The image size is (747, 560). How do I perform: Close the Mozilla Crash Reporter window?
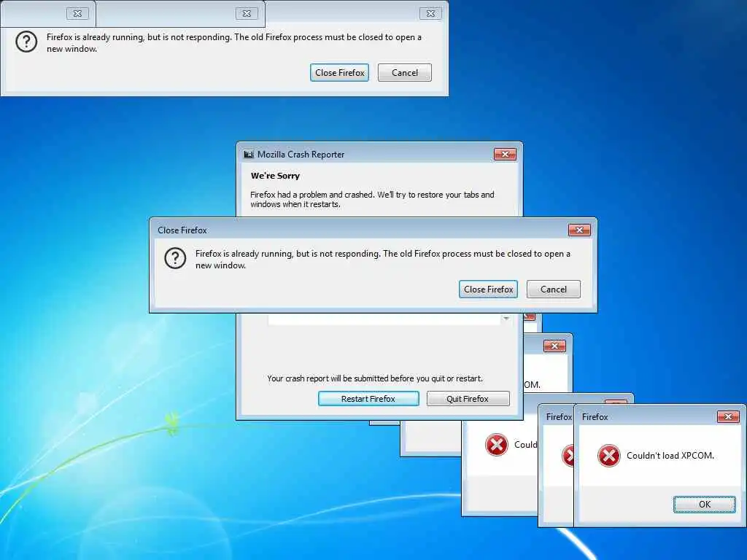tap(505, 155)
